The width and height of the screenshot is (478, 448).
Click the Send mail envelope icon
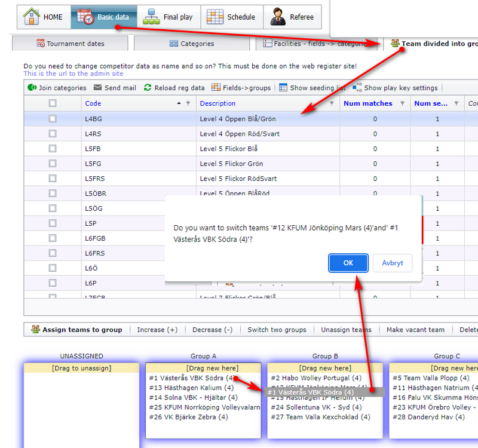tap(97, 87)
